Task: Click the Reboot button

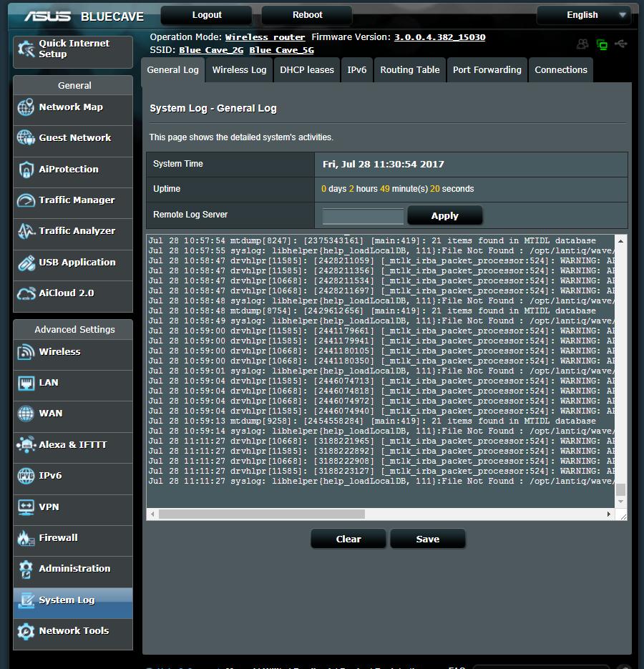Action: click(x=307, y=15)
